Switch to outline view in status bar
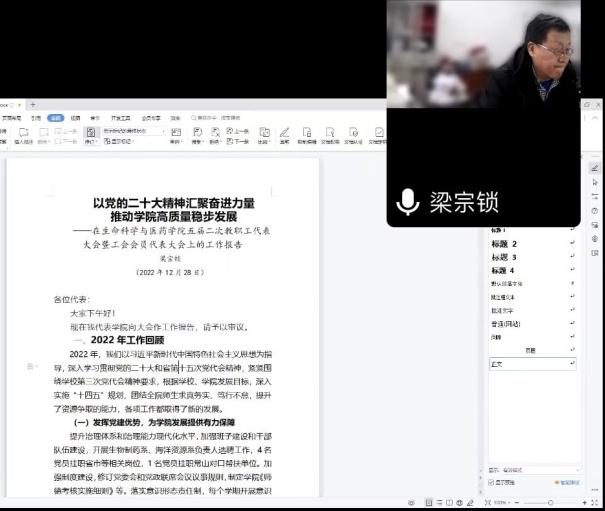Image resolution: width=605 pixels, height=511 pixels. click(439, 503)
